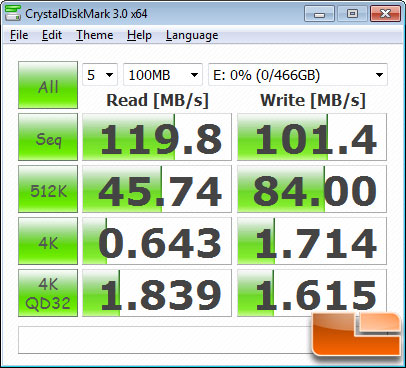
Task: Select the 512K read result 45.74
Action: tap(157, 189)
